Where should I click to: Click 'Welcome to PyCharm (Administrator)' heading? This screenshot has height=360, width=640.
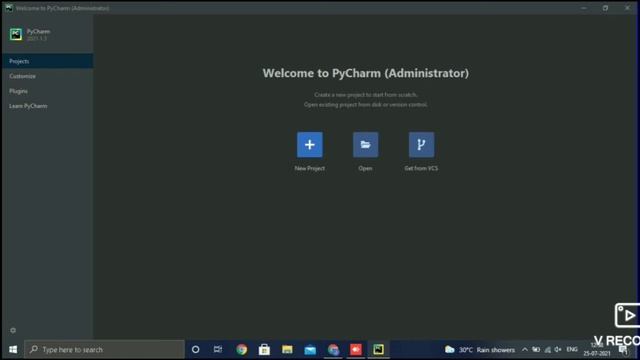(x=366, y=73)
